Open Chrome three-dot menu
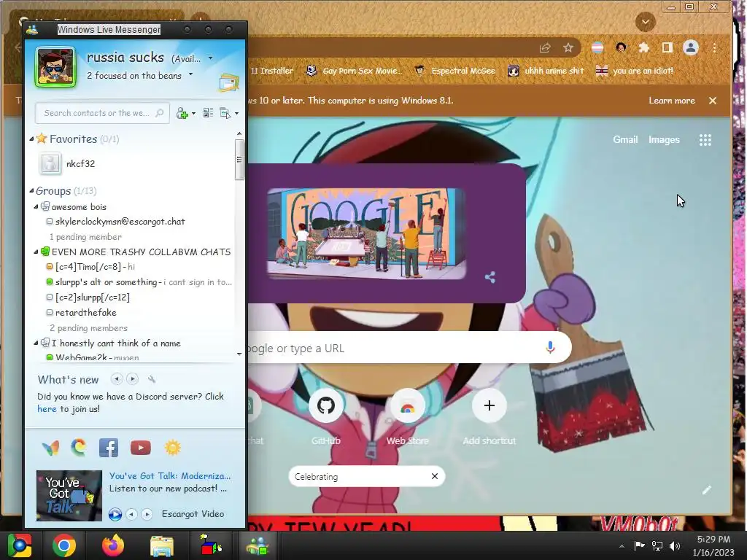 coord(715,47)
